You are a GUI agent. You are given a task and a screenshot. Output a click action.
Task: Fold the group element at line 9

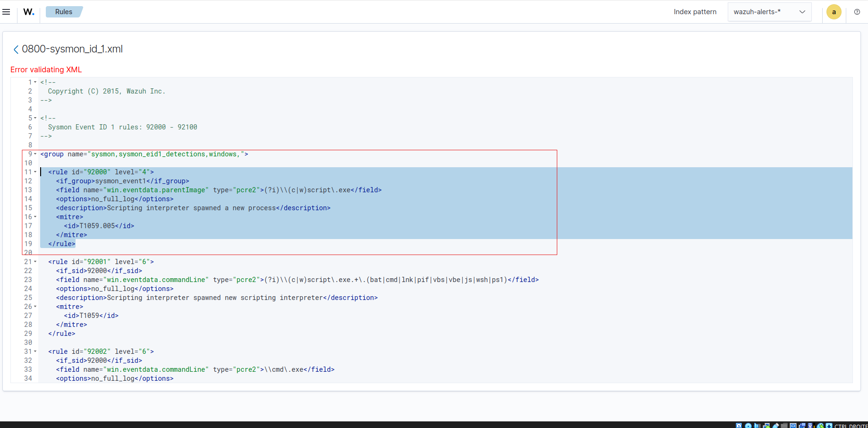coord(35,154)
